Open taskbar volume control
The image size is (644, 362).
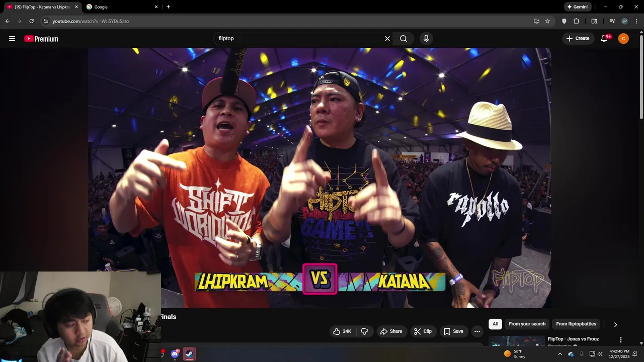point(600,354)
